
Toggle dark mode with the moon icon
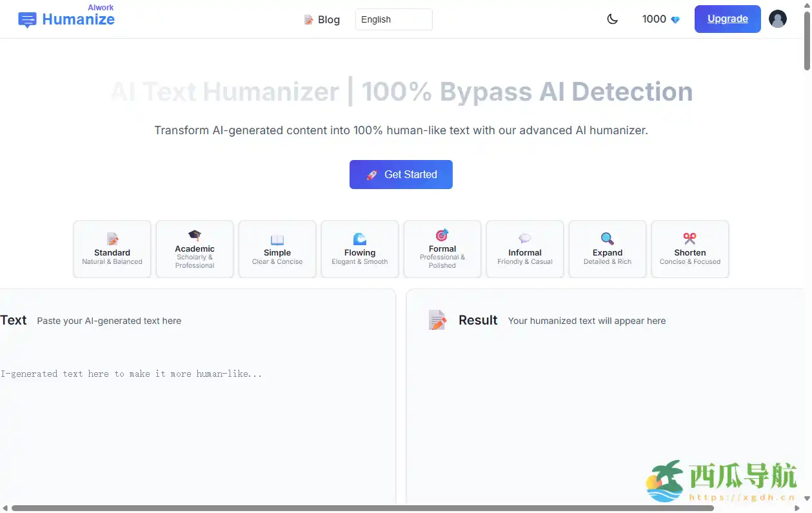[x=611, y=19]
